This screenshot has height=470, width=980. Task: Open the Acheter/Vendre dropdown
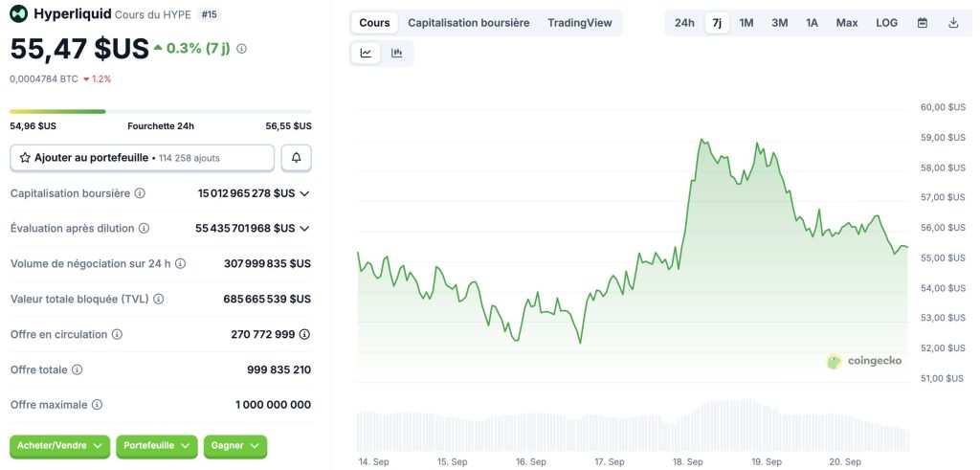[59, 446]
